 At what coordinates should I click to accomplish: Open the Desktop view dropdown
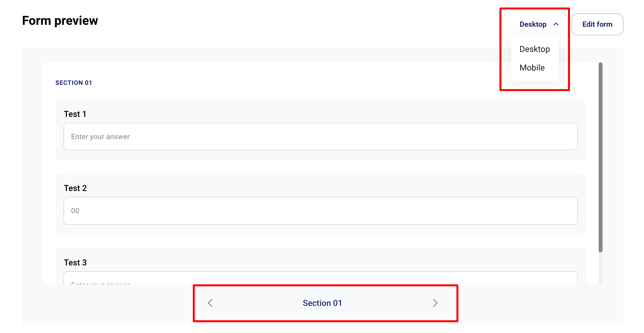point(533,24)
